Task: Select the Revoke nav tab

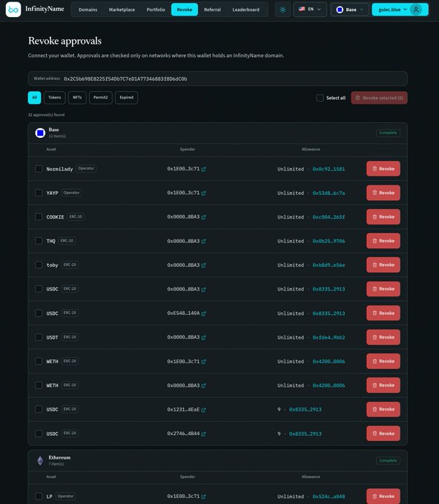Action: click(185, 10)
